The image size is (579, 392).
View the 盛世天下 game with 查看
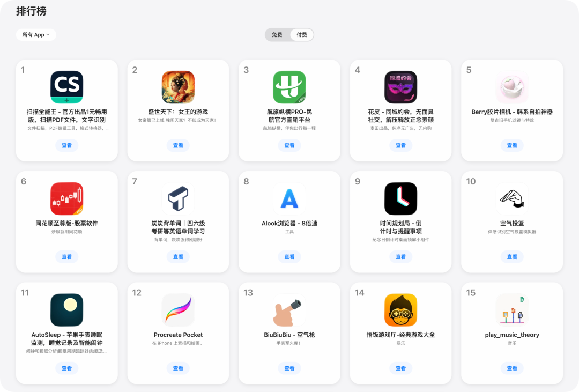[x=178, y=145]
